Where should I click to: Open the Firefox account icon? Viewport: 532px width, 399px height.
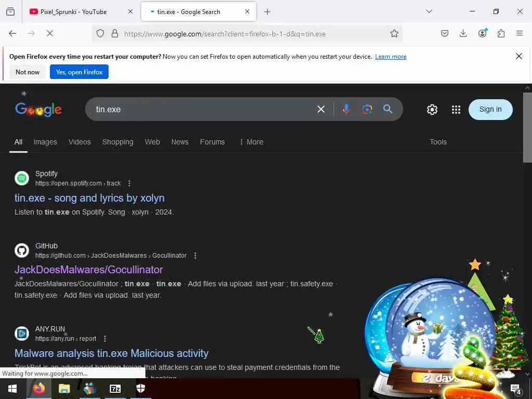click(482, 33)
